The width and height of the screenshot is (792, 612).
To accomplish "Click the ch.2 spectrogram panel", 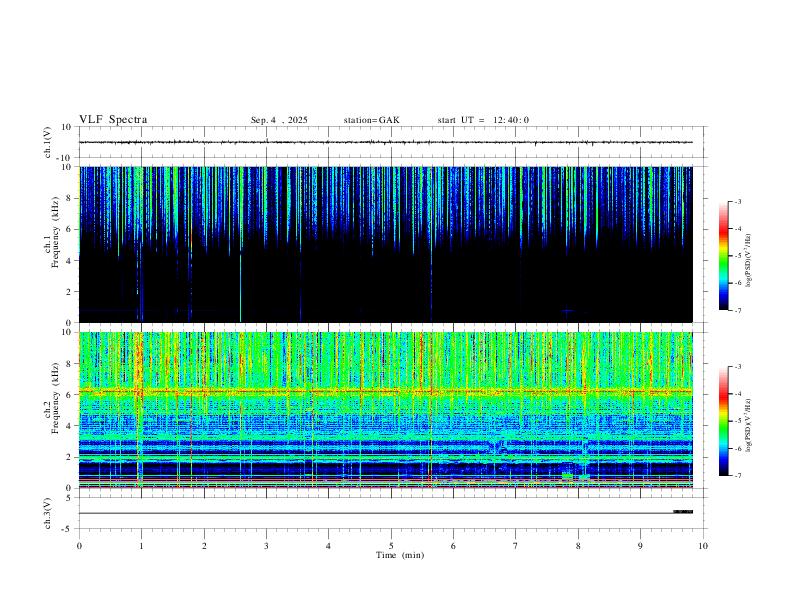I will pyautogui.click(x=386, y=410).
